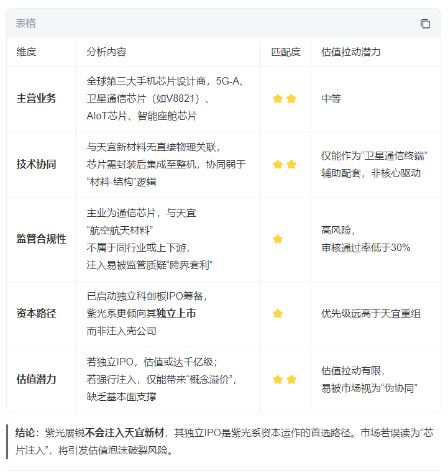Click text 而非注入壳公司
Screen dimensions: 448x476
click(121, 331)
